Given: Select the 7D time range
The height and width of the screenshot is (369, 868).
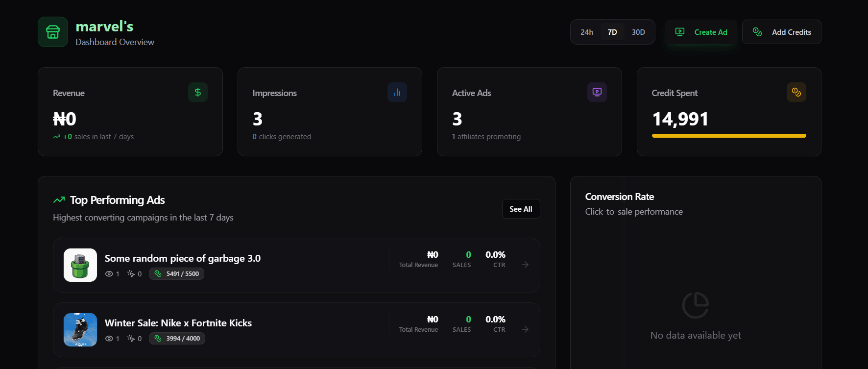Looking at the screenshot, I should coord(612,32).
